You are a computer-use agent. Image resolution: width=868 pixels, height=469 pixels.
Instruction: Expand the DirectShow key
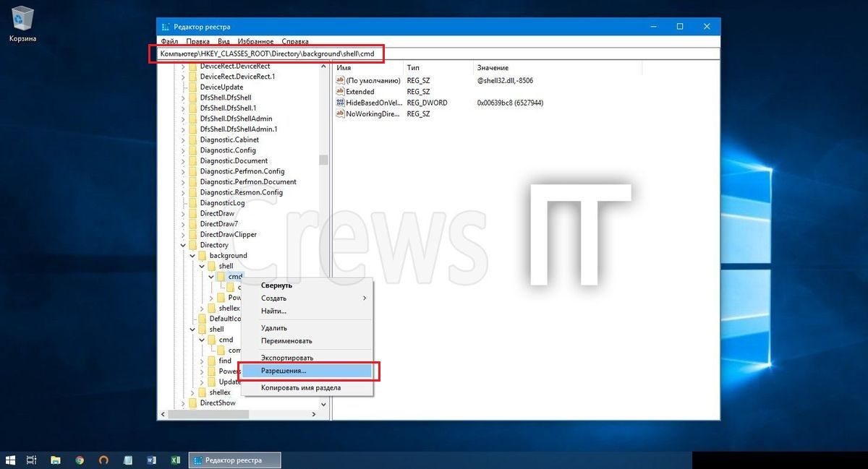(183, 403)
